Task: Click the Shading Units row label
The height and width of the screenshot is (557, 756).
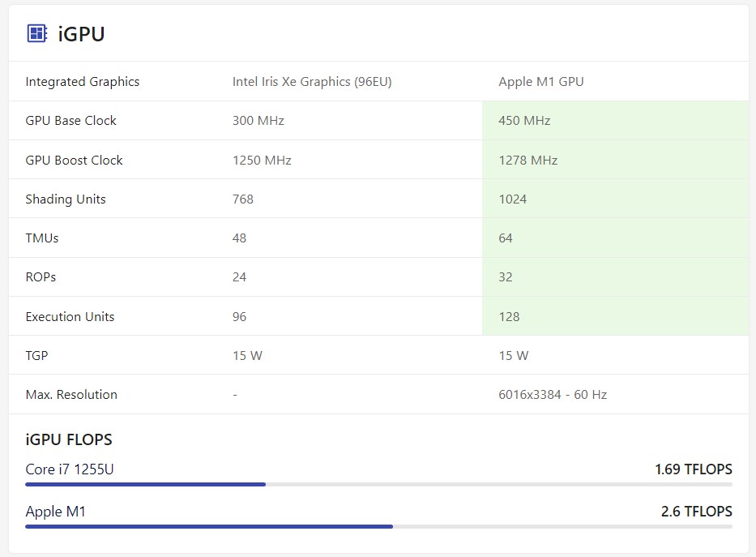Action: [66, 199]
